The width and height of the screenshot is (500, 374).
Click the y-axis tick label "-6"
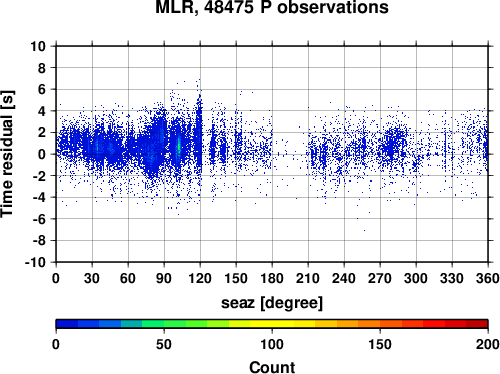click(x=39, y=219)
